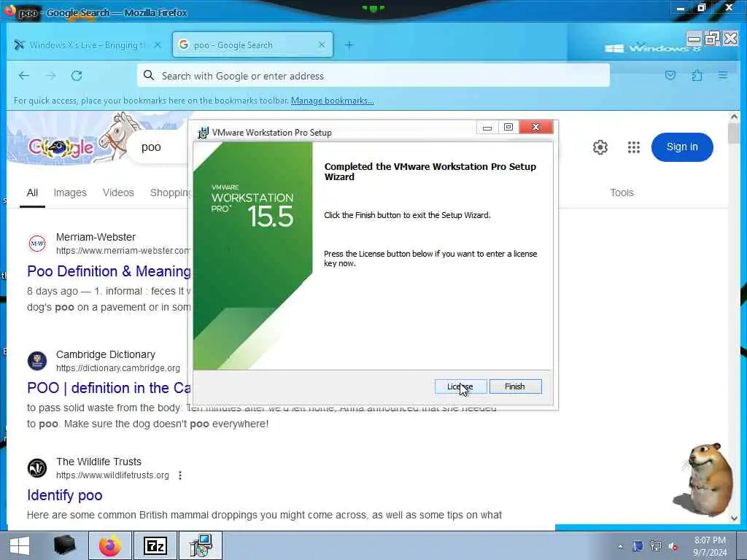747x560 pixels.
Task: Click the License button in VMware Setup
Action: click(461, 386)
